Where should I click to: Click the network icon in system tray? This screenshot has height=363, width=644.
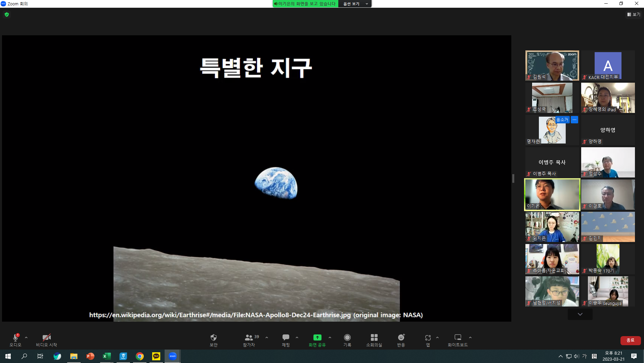568,356
